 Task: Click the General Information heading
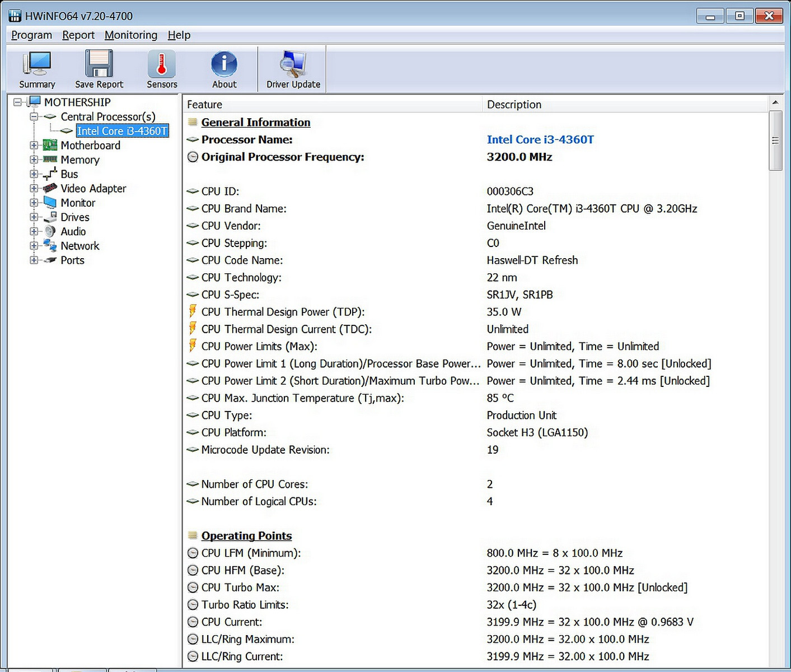[x=256, y=122]
